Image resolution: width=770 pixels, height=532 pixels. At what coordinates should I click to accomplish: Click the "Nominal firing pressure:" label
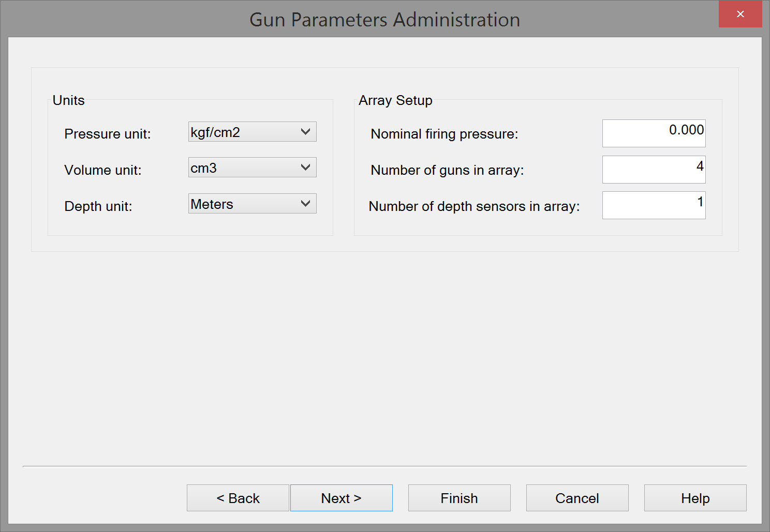tap(444, 134)
